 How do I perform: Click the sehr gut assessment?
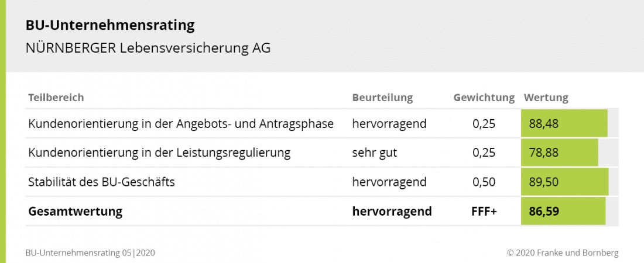(x=375, y=153)
